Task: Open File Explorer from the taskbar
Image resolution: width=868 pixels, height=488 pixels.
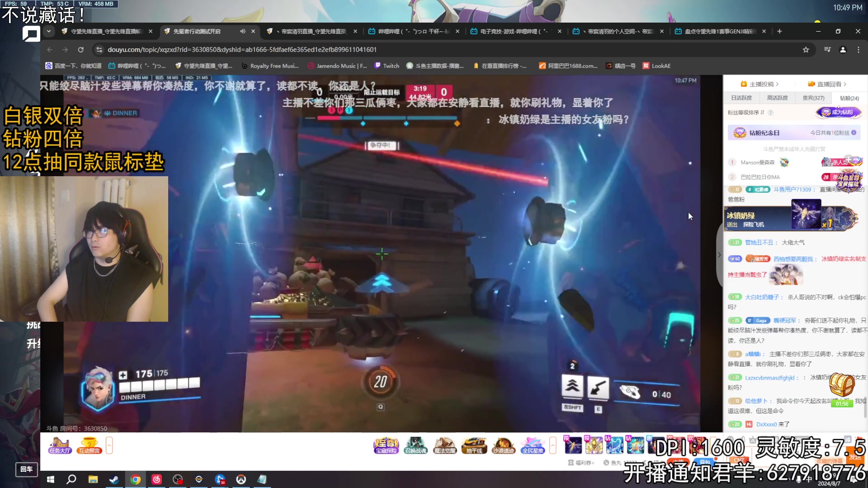Action: (x=93, y=479)
